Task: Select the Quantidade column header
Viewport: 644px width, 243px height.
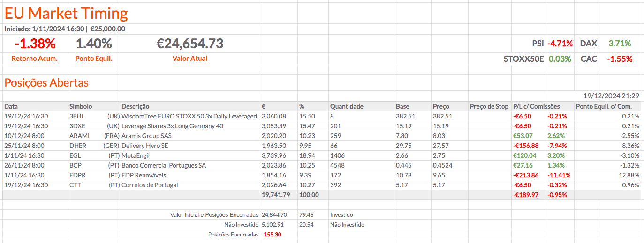Action: (347, 106)
